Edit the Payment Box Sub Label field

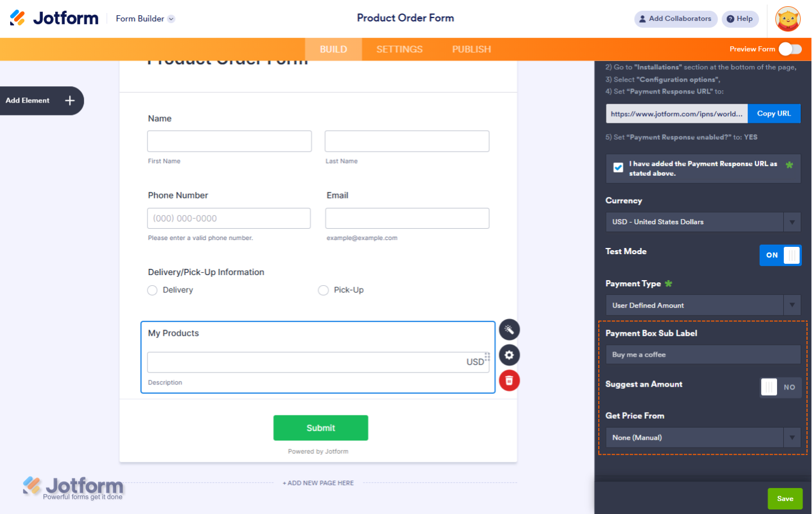click(x=703, y=355)
